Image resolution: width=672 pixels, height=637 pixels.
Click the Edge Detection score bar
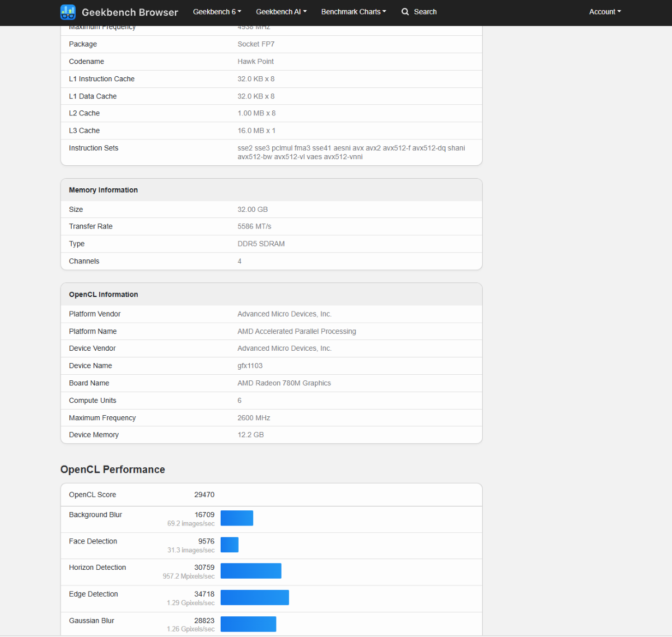(x=255, y=598)
